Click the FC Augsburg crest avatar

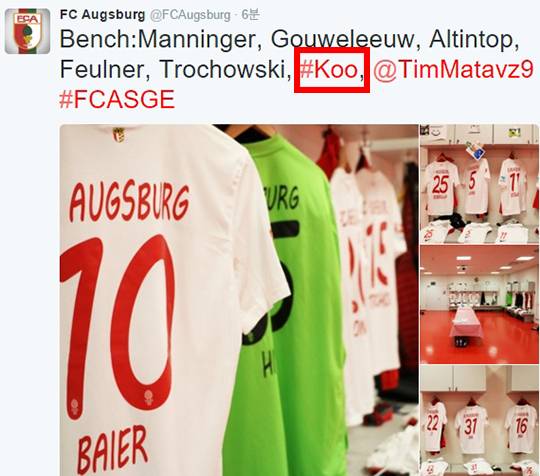(x=28, y=31)
